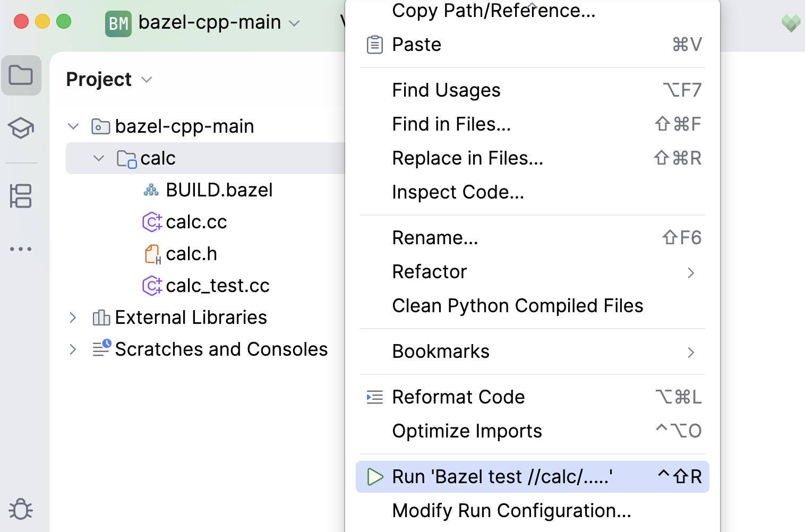Choose Rename from the context menu
The image size is (805, 532).
pyautogui.click(x=533, y=238)
